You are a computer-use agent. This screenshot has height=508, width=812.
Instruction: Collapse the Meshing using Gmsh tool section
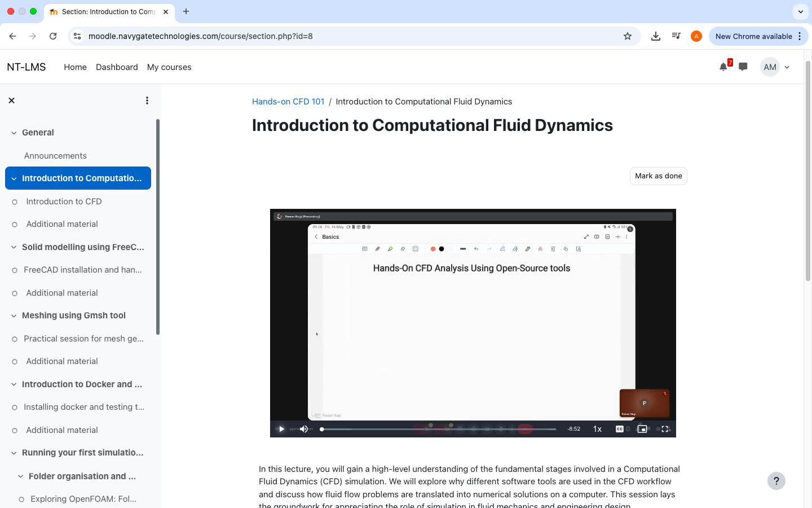point(13,316)
